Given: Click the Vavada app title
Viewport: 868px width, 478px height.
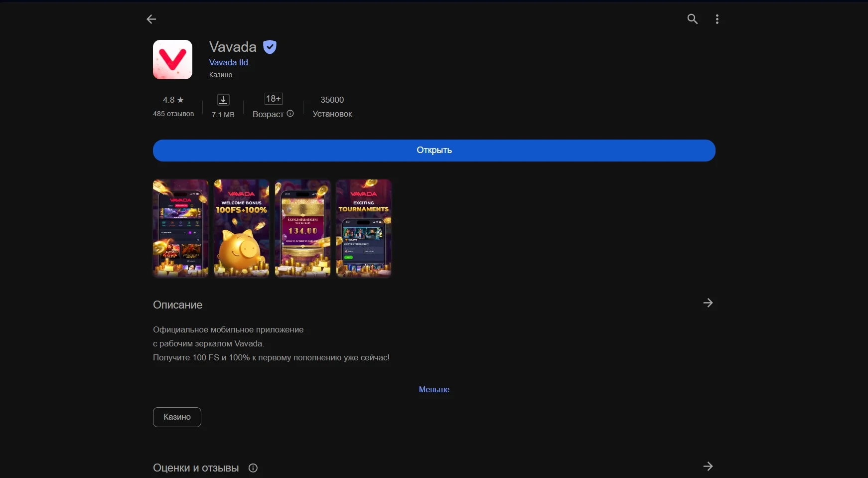Looking at the screenshot, I should [233, 47].
